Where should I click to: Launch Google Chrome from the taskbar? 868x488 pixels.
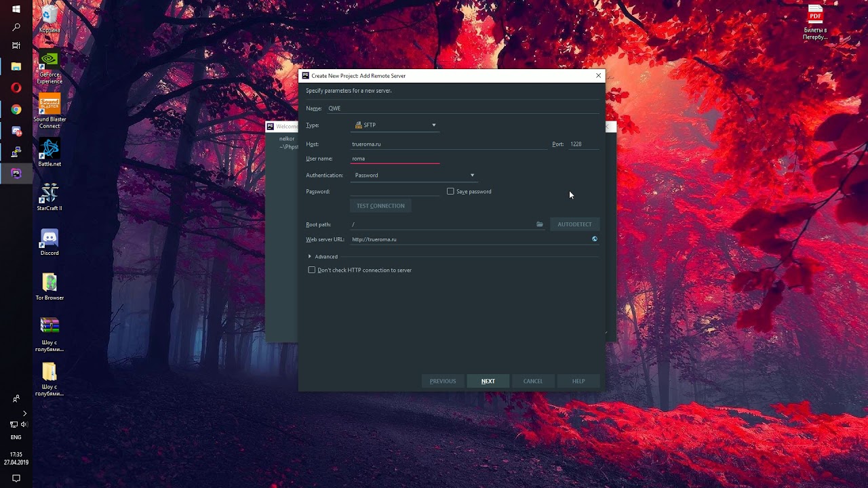[16, 109]
